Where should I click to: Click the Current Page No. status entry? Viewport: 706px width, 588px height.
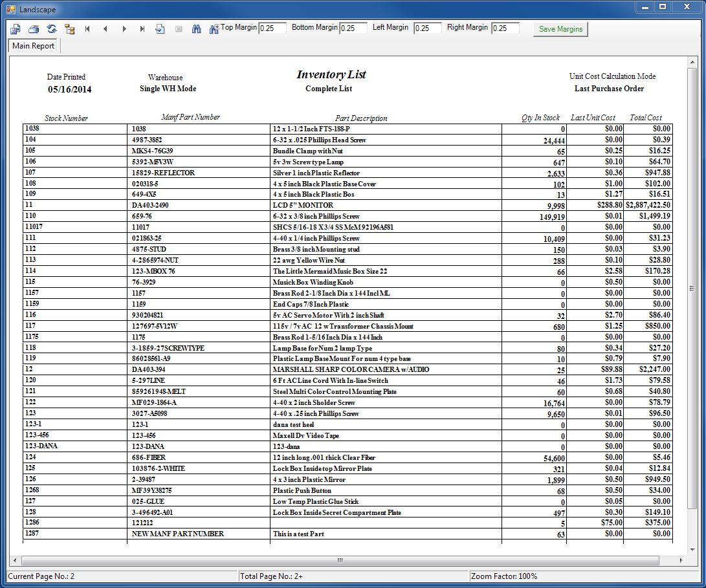click(x=41, y=576)
